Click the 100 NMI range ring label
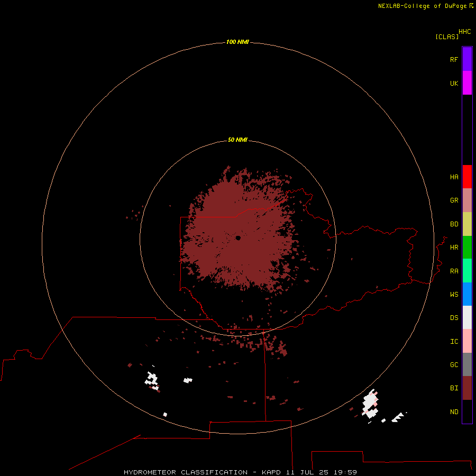This screenshot has width=476, height=476. point(237,42)
